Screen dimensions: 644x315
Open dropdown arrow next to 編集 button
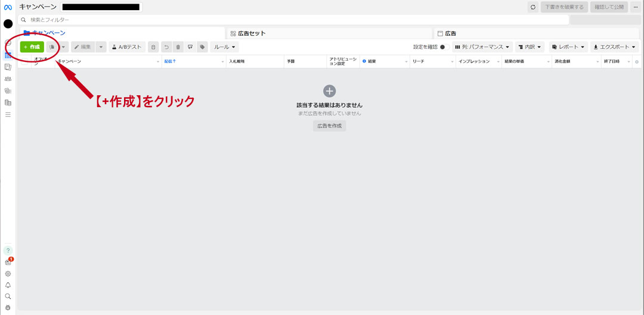click(x=101, y=47)
